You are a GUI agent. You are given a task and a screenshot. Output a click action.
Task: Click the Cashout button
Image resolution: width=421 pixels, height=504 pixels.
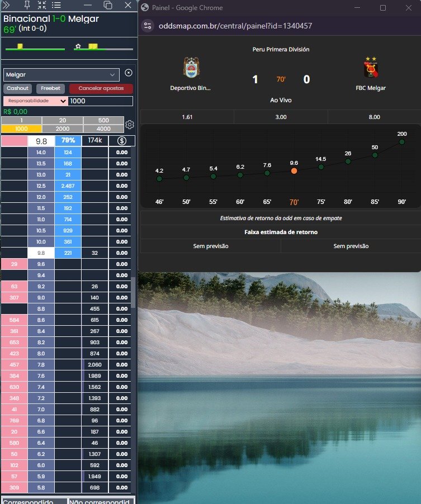pos(18,88)
